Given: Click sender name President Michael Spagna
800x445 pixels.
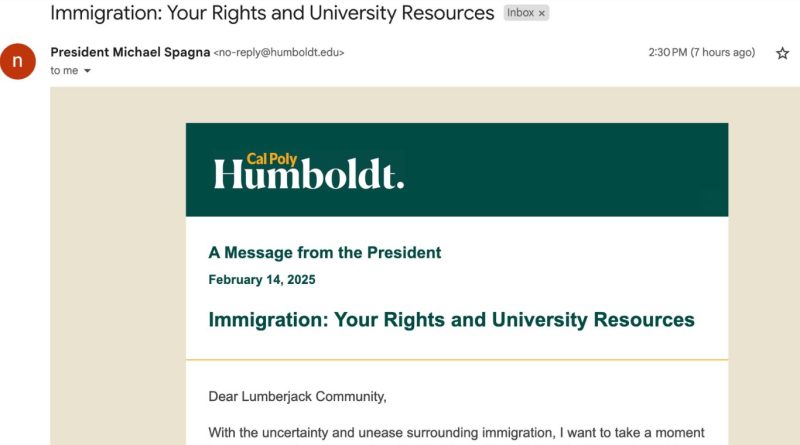Looking at the screenshot, I should click(129, 52).
